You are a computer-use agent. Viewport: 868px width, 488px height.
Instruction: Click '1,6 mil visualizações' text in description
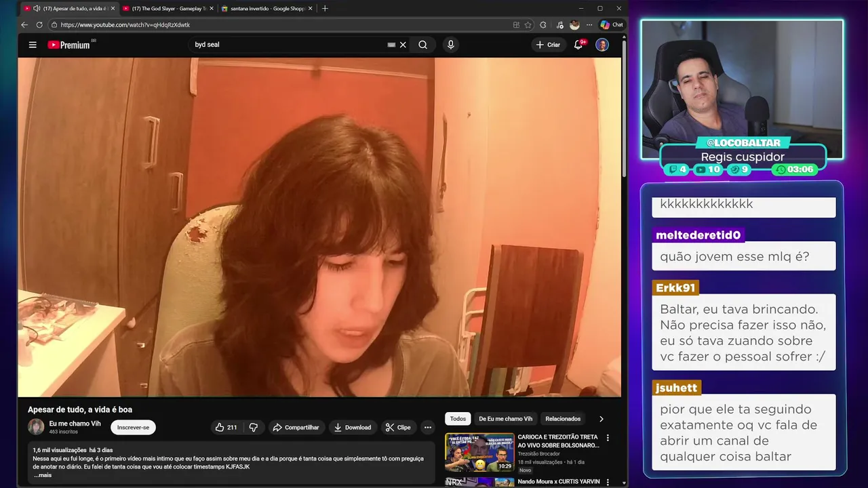pyautogui.click(x=60, y=450)
